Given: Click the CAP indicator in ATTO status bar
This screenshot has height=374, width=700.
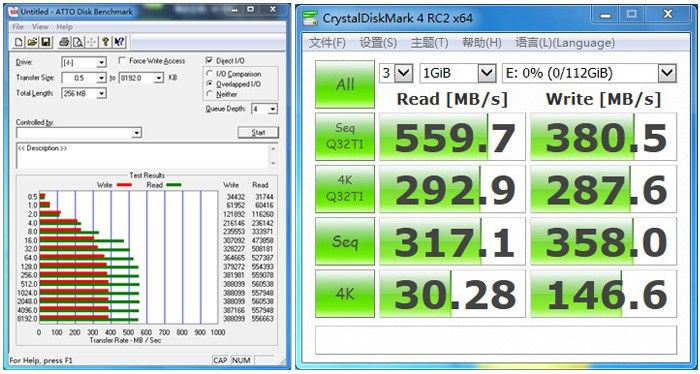Looking at the screenshot, I should point(220,360).
